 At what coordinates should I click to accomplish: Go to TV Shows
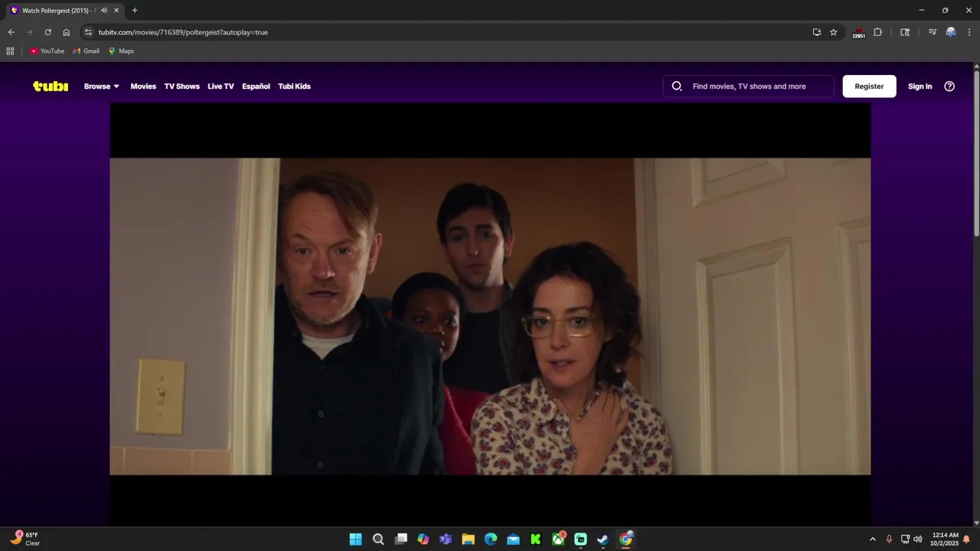[181, 86]
